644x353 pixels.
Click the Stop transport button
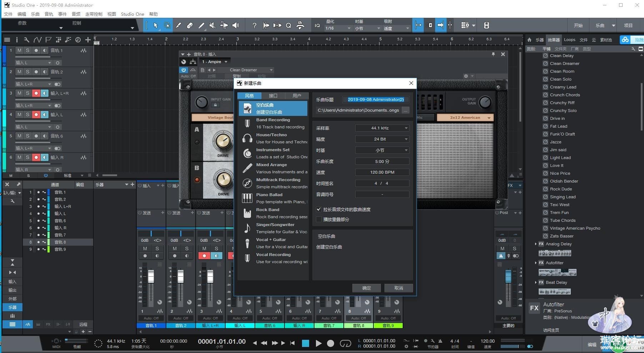[306, 343]
